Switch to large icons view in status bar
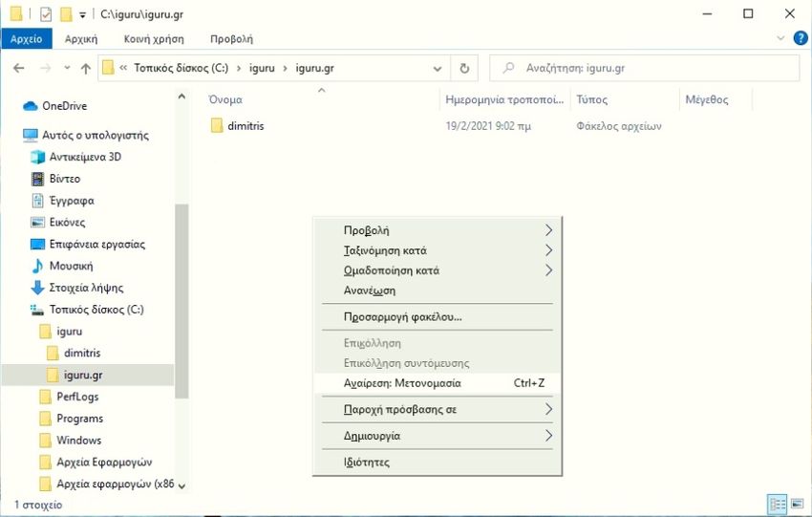 click(796, 504)
